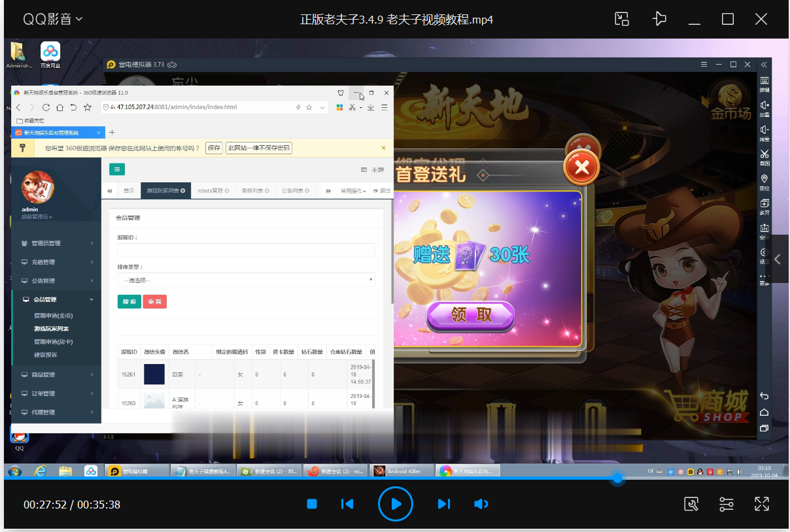
Task: Stop video playback in QQ影音
Action: point(312,504)
